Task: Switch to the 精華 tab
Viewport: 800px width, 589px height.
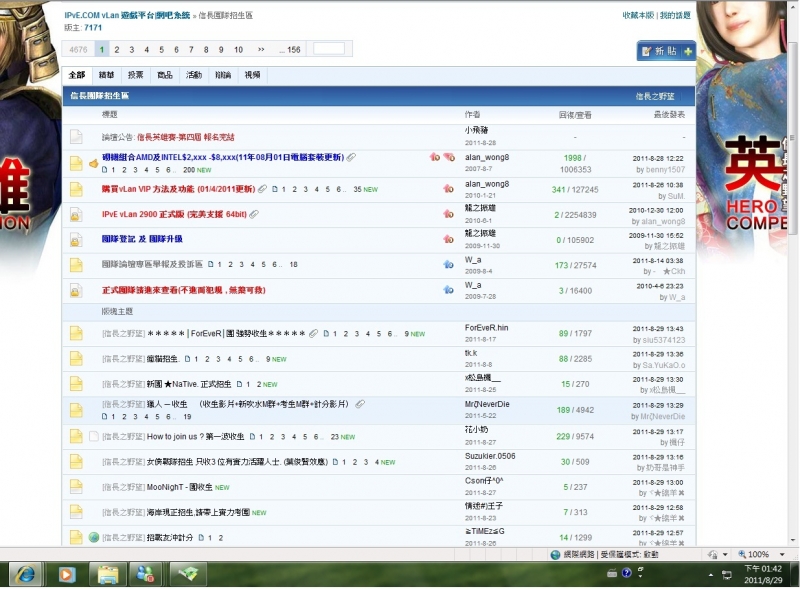Action: (106, 75)
